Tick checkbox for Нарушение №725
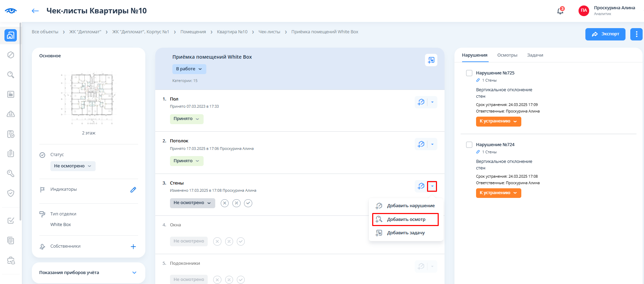The image size is (644, 284). coord(469,73)
